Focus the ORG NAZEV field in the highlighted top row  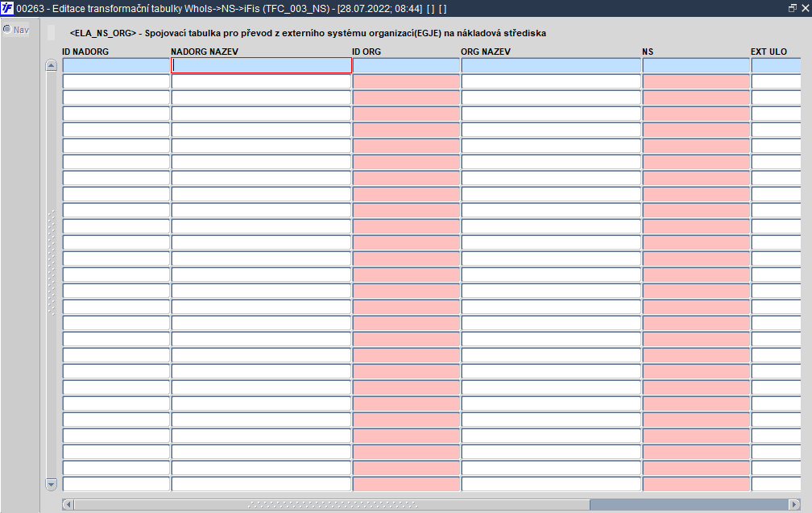coord(551,65)
